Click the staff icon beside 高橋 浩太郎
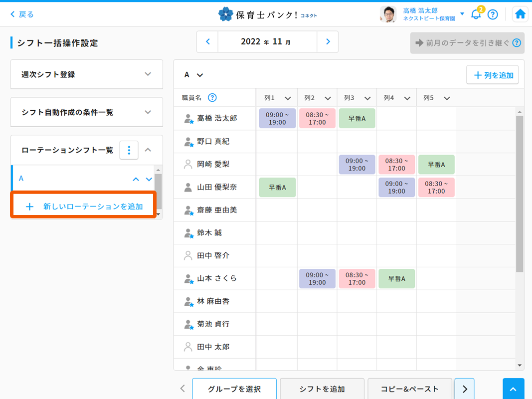 pyautogui.click(x=188, y=119)
